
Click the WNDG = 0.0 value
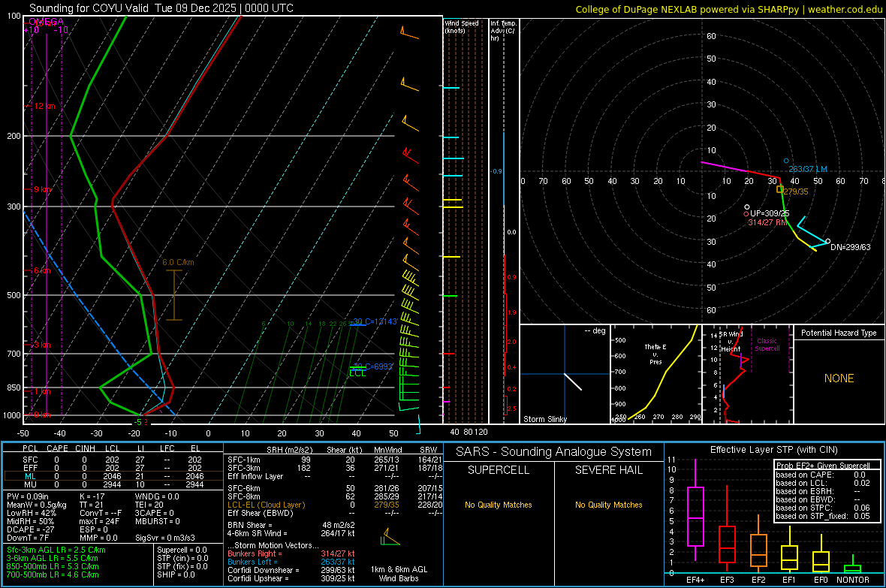(x=157, y=496)
